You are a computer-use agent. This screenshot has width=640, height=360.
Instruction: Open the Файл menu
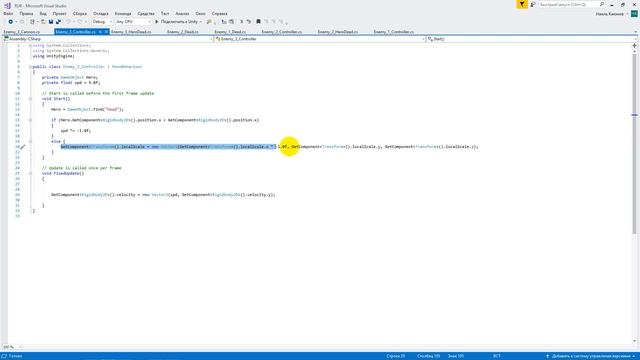click(8, 13)
